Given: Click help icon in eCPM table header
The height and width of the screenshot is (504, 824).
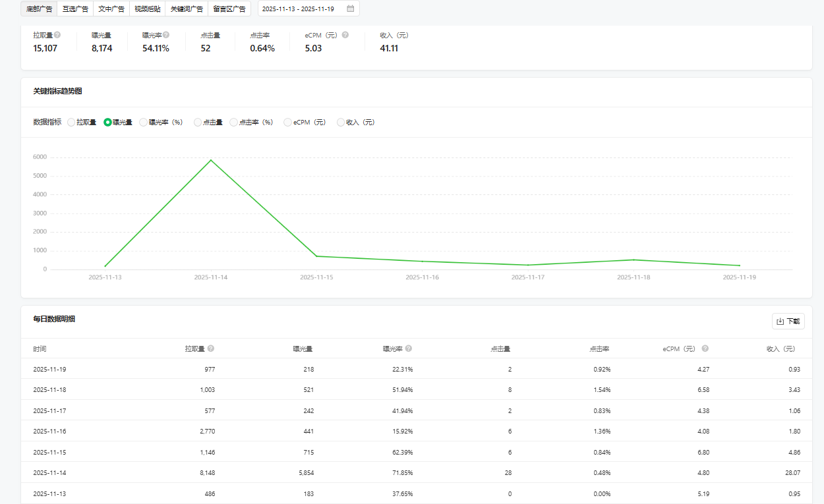Looking at the screenshot, I should [705, 349].
